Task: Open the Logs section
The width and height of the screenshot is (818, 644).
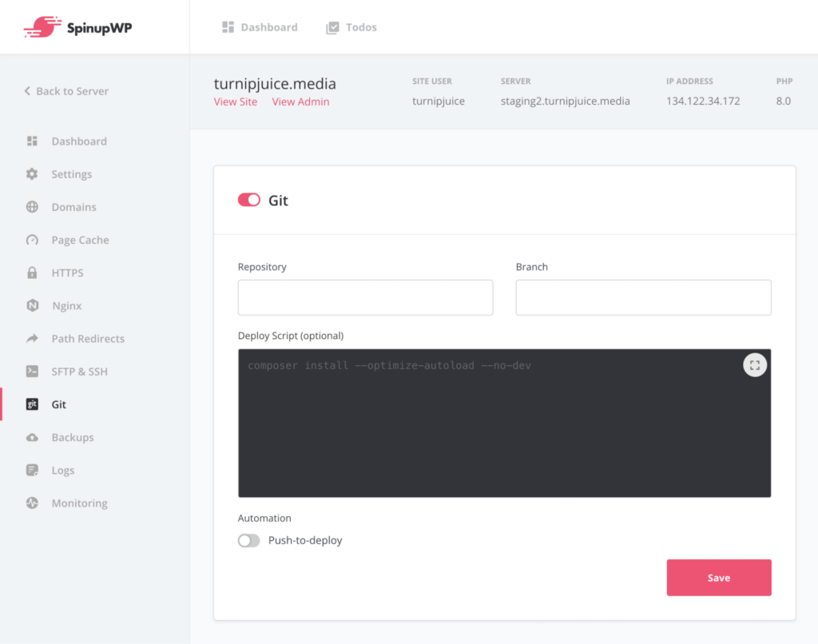Action: pyautogui.click(x=62, y=470)
